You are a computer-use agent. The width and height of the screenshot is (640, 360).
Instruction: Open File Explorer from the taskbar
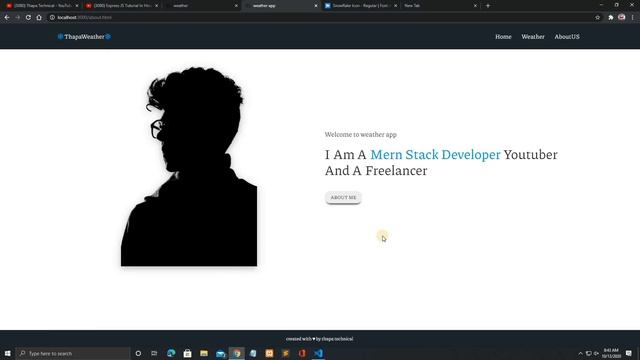204,353
